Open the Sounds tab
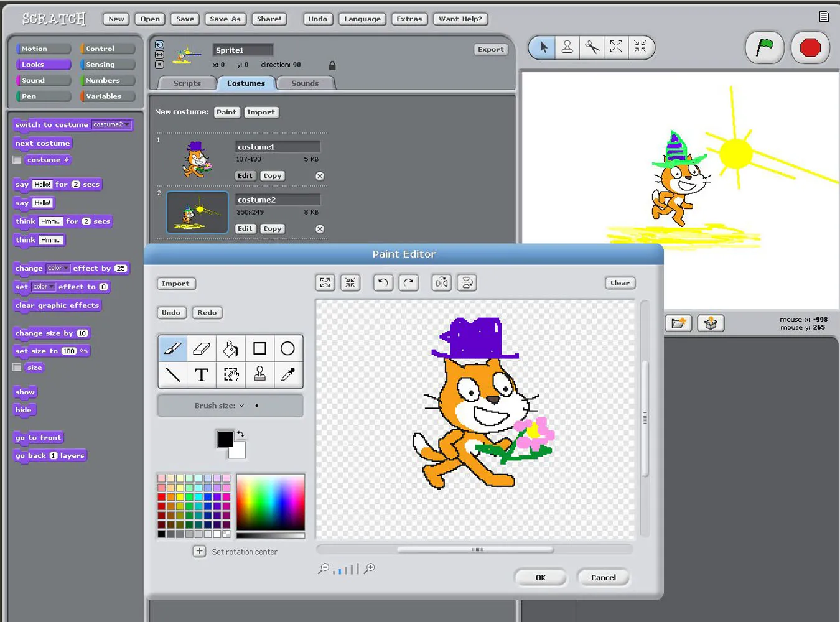Screen dimensions: 840x622 tap(305, 83)
